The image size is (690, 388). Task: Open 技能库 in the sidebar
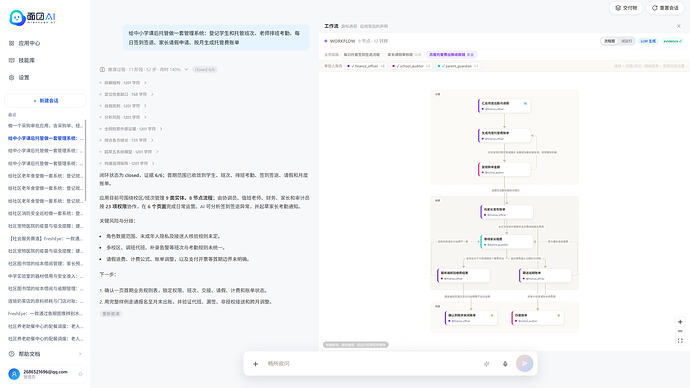pos(26,60)
